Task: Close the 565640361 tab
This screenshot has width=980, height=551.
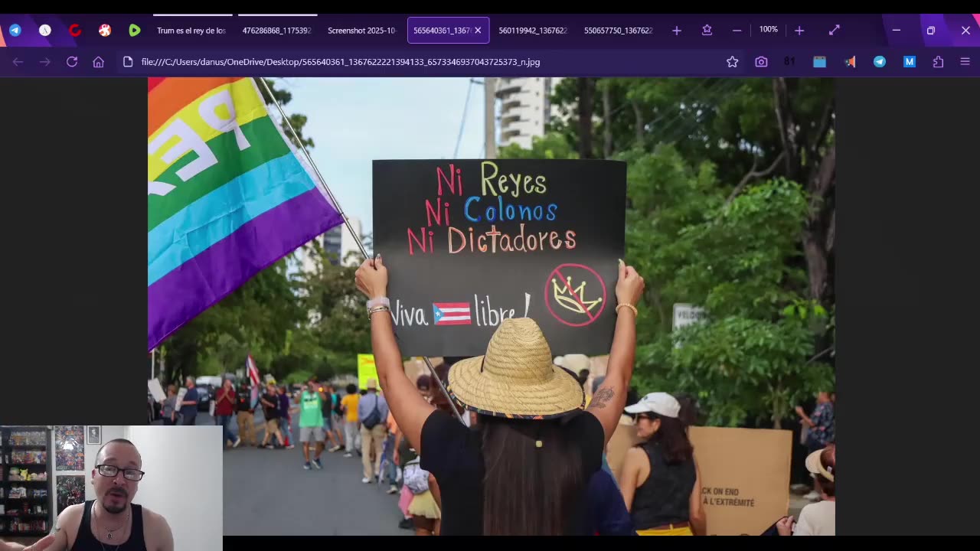Action: pos(478,31)
